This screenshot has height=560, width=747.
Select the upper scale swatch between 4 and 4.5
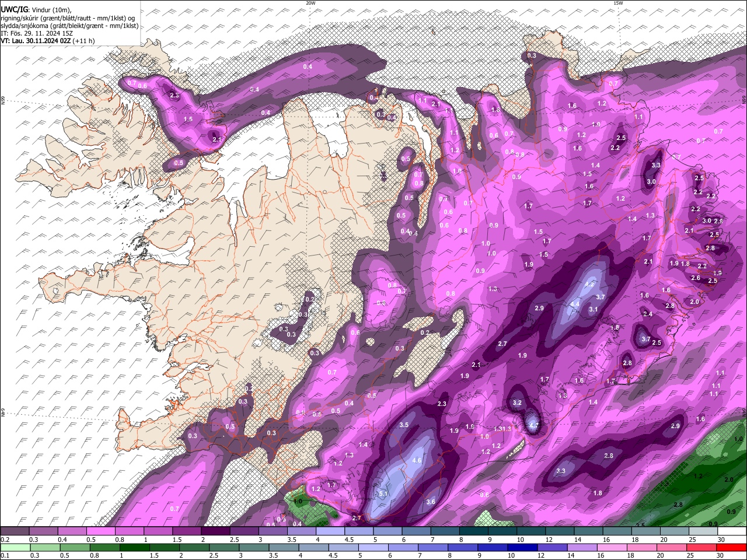(x=330, y=531)
